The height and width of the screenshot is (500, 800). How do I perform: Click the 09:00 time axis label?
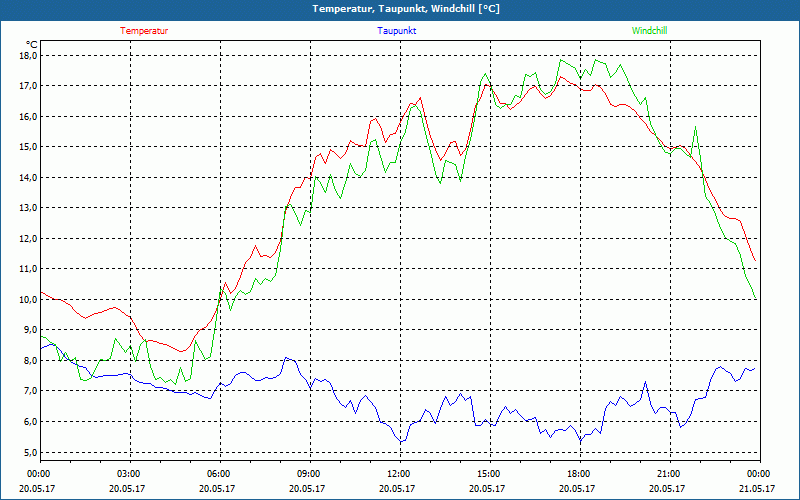(x=310, y=474)
